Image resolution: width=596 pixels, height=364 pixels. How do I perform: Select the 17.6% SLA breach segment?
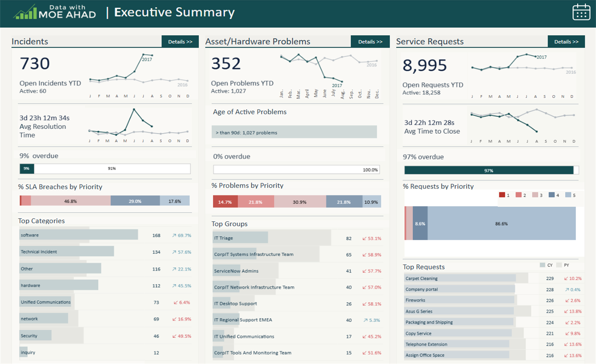tap(175, 201)
